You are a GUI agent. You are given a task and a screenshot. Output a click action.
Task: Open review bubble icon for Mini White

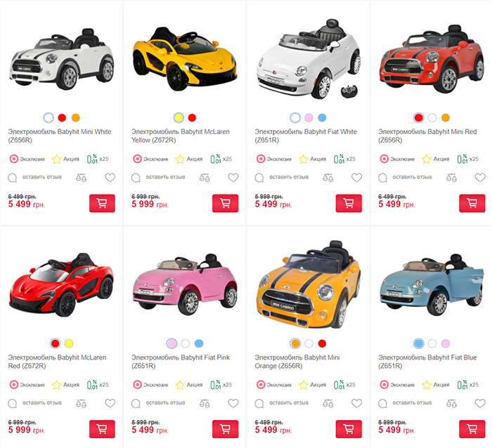pyautogui.click(x=12, y=178)
